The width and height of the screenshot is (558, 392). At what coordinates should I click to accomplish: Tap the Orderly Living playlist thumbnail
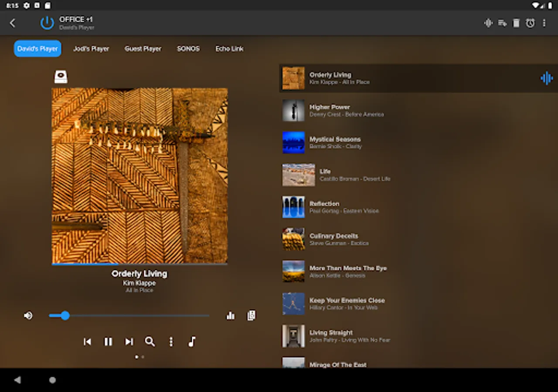click(293, 78)
